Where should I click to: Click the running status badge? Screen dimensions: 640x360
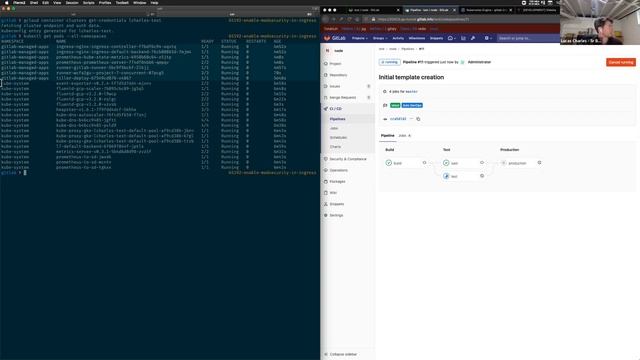tap(389, 62)
